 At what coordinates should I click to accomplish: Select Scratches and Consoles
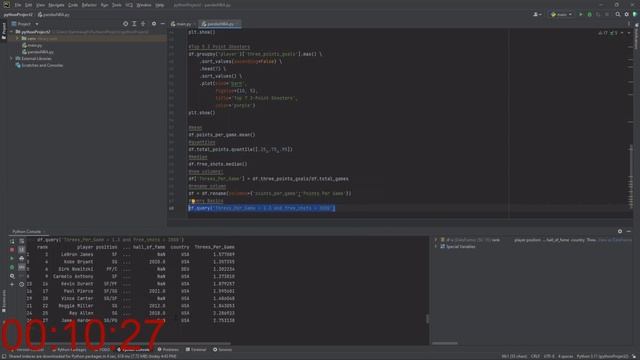(39, 65)
